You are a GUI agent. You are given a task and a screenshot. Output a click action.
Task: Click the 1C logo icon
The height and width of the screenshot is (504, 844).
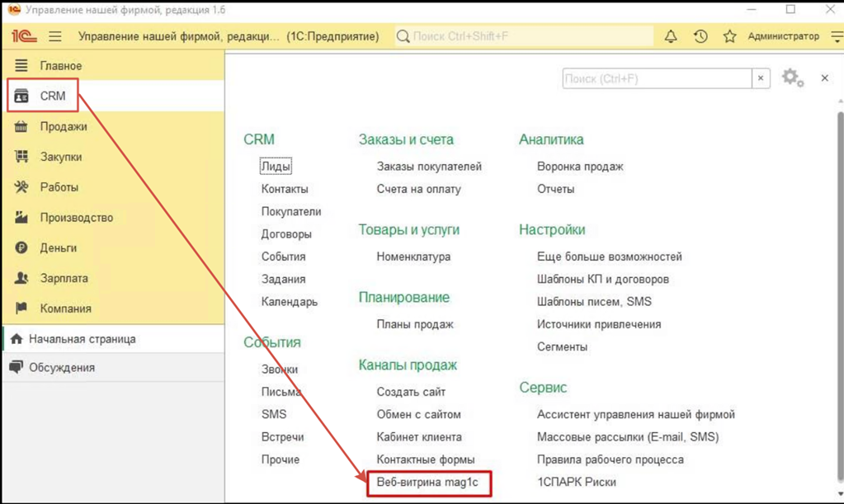point(24,36)
